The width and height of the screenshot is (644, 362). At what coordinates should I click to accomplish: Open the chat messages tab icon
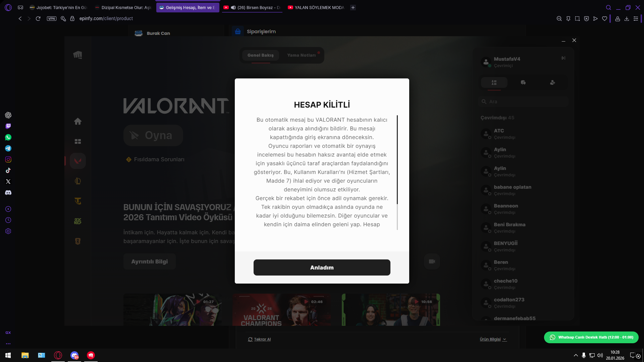click(x=523, y=82)
